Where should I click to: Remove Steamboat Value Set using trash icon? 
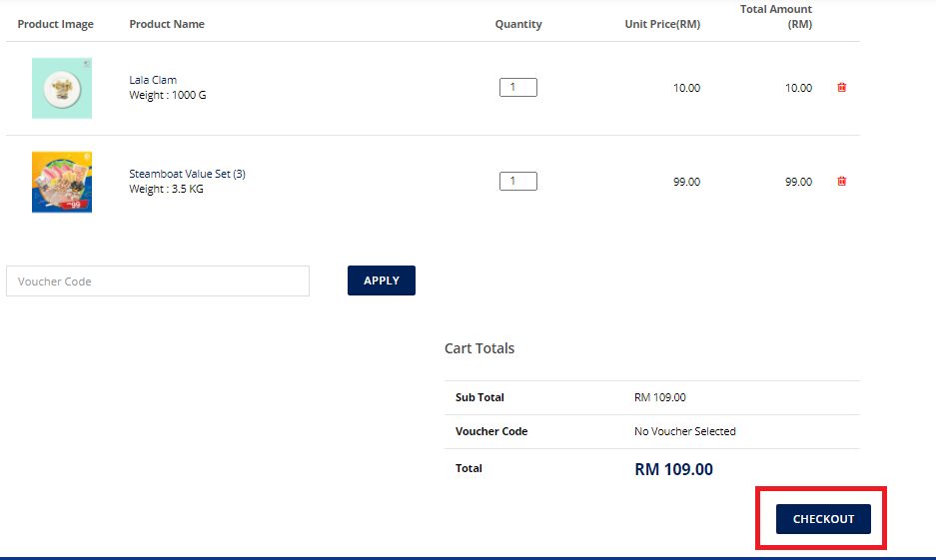click(x=841, y=182)
